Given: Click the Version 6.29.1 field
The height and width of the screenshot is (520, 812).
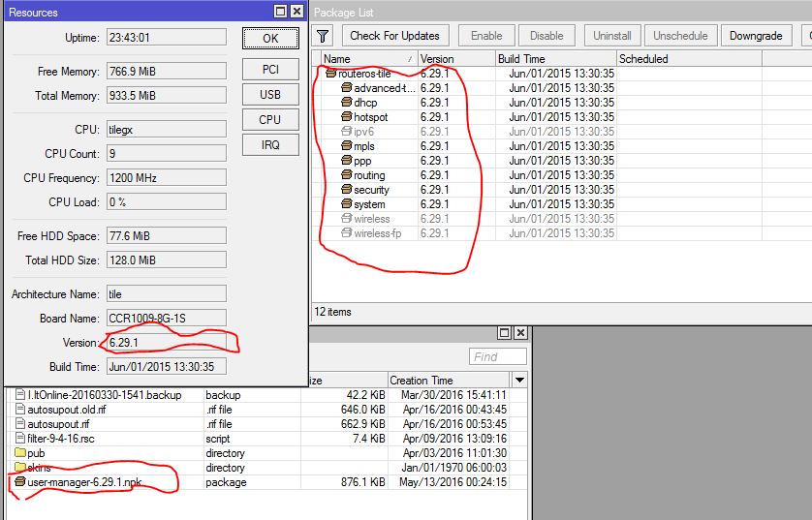Looking at the screenshot, I should click(167, 343).
